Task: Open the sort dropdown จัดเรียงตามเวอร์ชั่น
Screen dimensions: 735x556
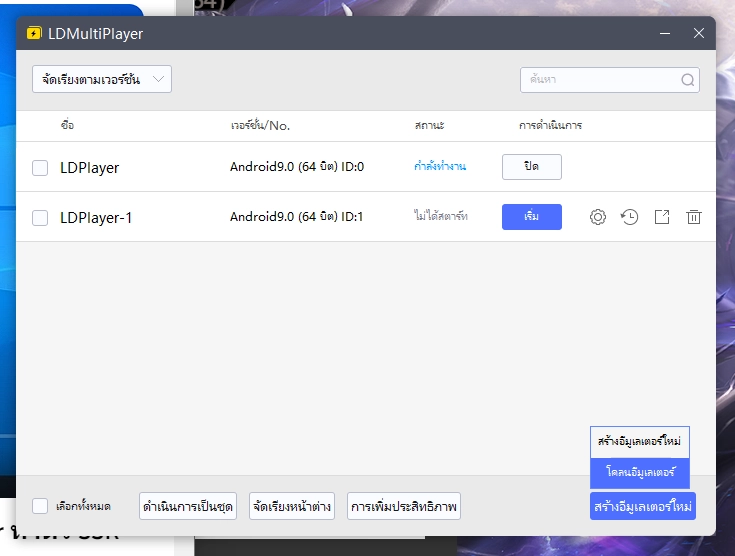Action: click(x=102, y=79)
